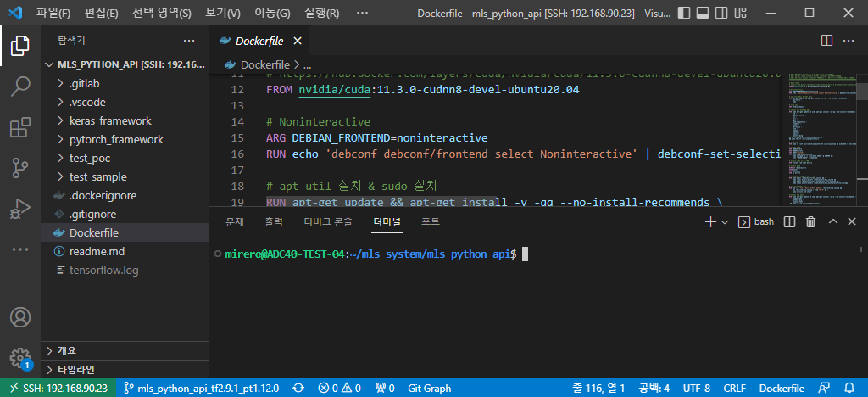Open the .dockerignore file

125,195
